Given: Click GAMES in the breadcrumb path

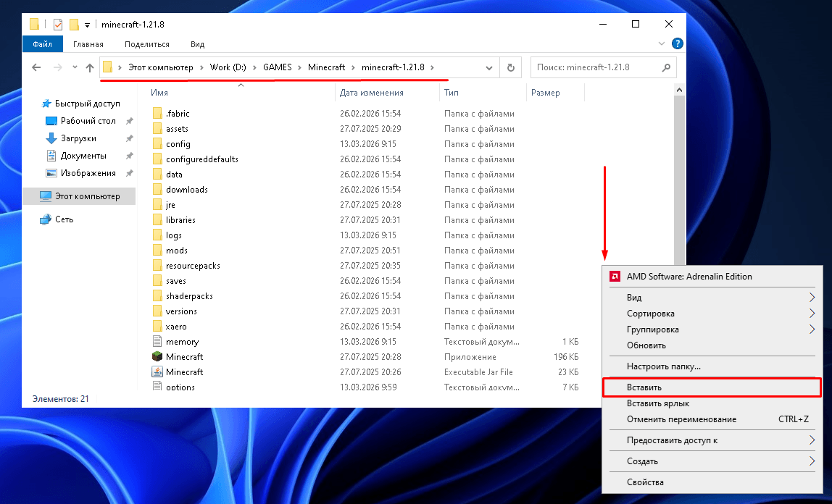Looking at the screenshot, I should tap(277, 67).
